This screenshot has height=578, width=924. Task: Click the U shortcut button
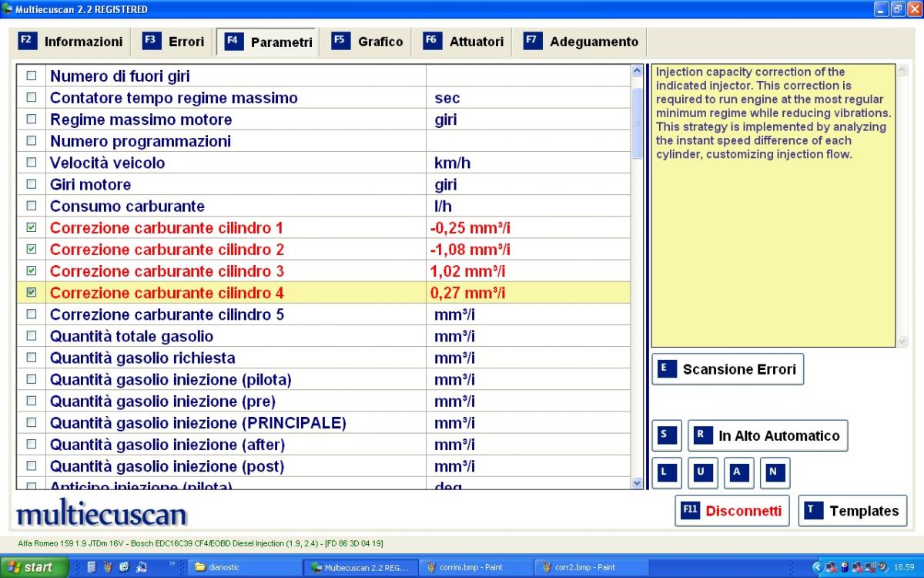(x=703, y=473)
